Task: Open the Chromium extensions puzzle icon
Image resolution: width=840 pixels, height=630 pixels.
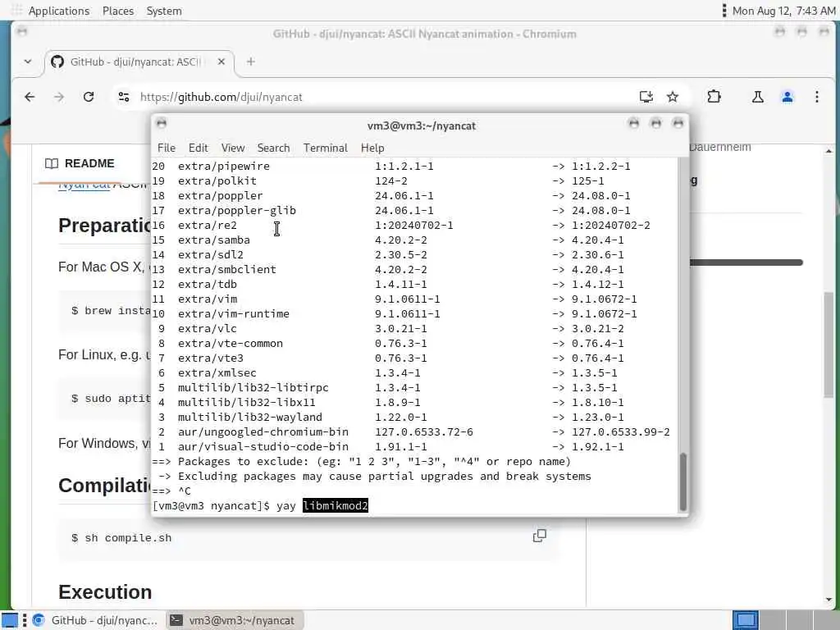Action: point(714,97)
